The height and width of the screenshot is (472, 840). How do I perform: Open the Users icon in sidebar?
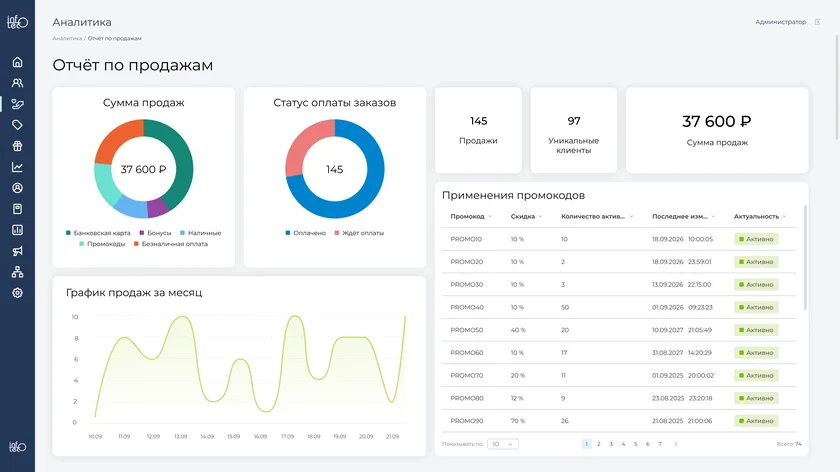coord(17,83)
